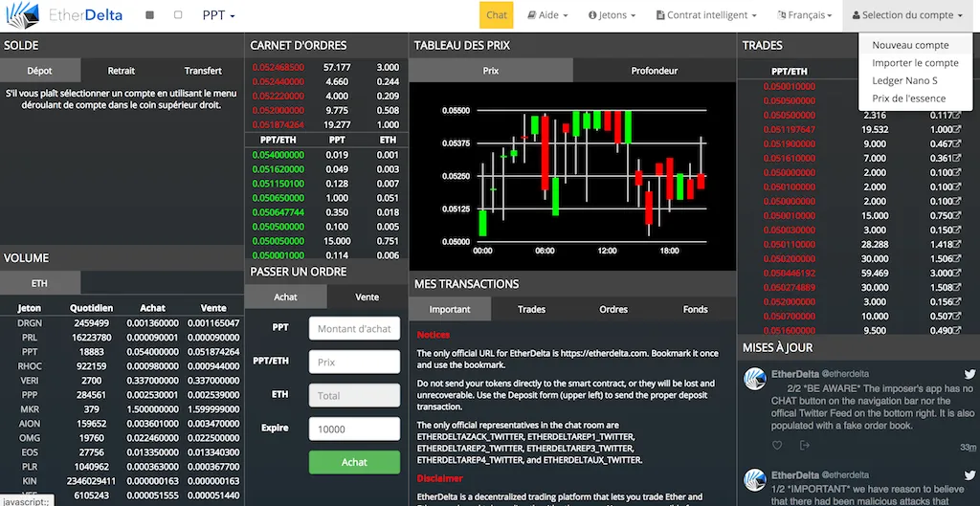Select the Achat order tab

(x=285, y=297)
